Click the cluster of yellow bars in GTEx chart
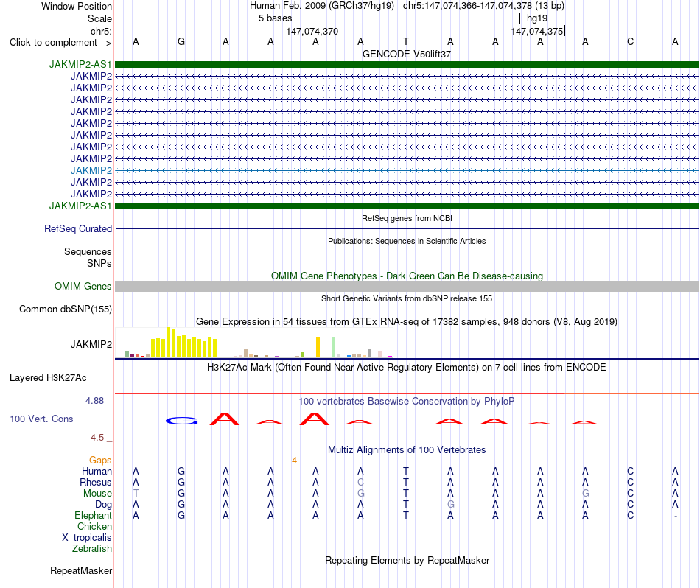Image resolution: width=700 pixels, height=588 pixels. 184,344
